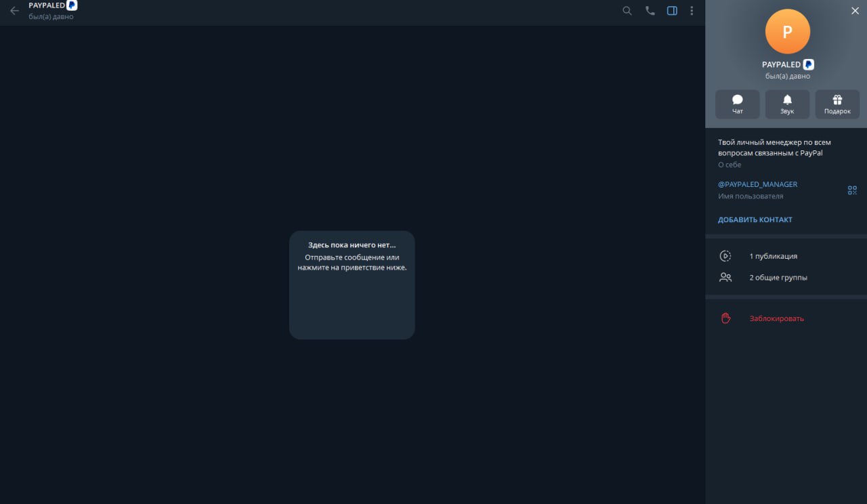Click the 'О себе' label under bio
This screenshot has height=504, width=867.
pos(729,165)
